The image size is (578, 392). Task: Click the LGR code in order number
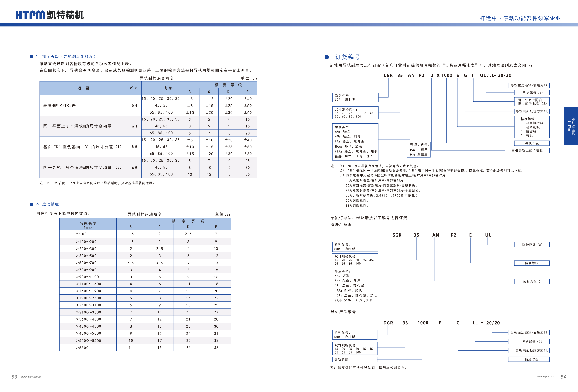(x=388, y=75)
